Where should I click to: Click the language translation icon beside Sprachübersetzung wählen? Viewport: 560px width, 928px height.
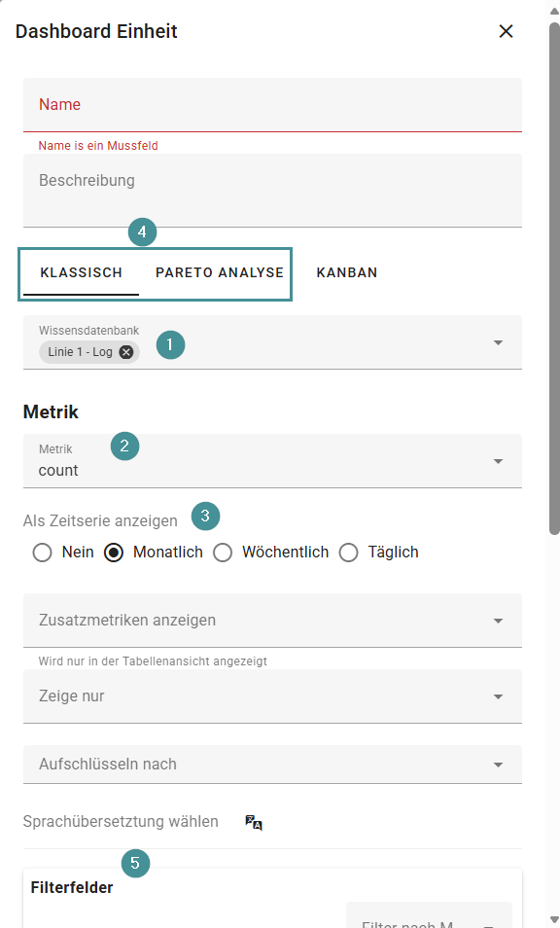[252, 822]
